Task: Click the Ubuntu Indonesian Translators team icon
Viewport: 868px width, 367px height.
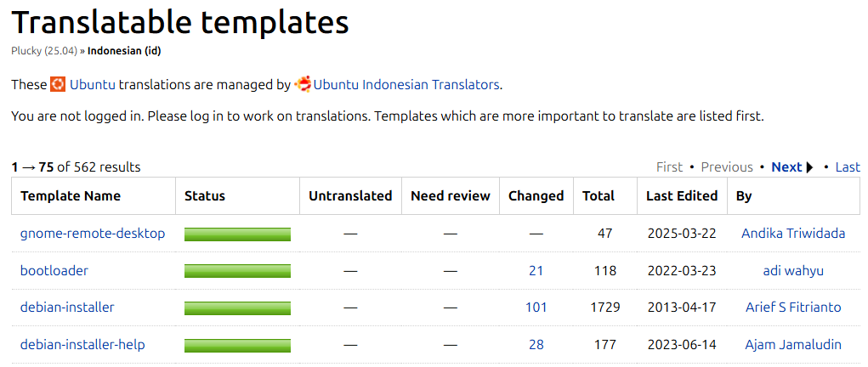Action: (x=303, y=85)
